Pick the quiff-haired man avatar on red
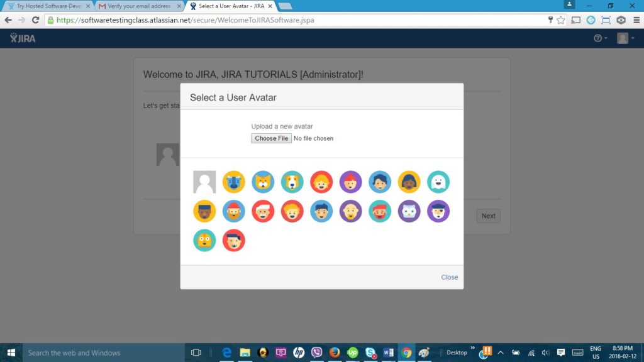 click(234, 240)
